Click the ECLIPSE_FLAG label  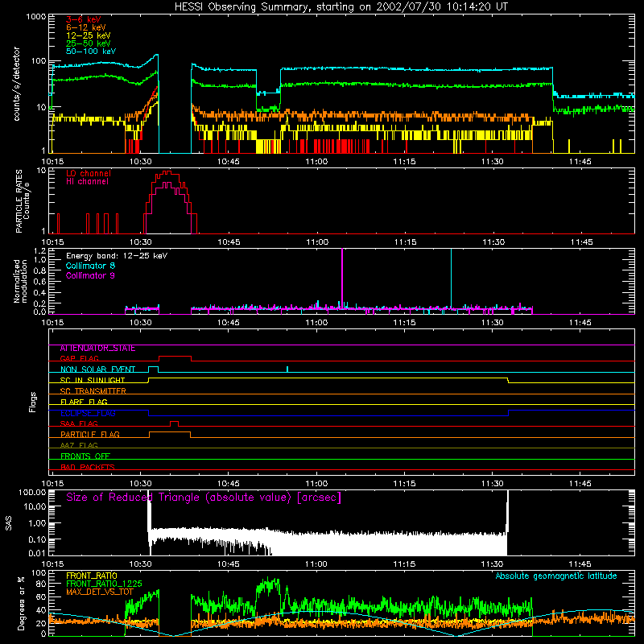(x=88, y=413)
